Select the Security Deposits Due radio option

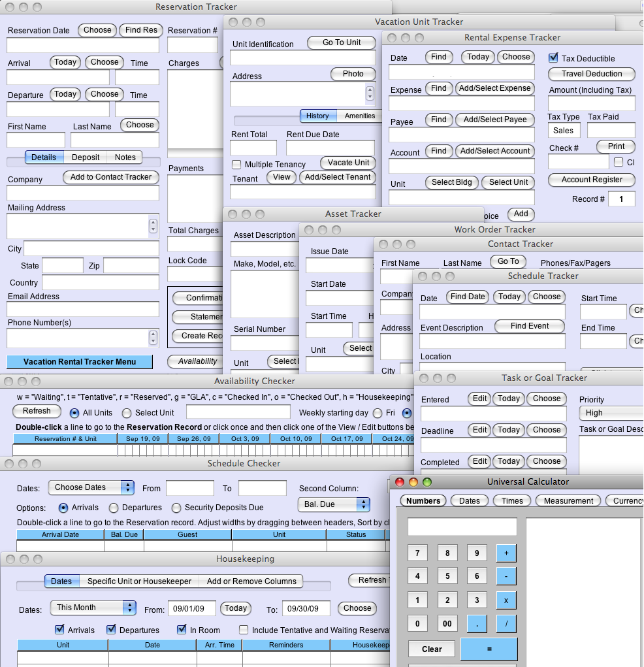176,508
